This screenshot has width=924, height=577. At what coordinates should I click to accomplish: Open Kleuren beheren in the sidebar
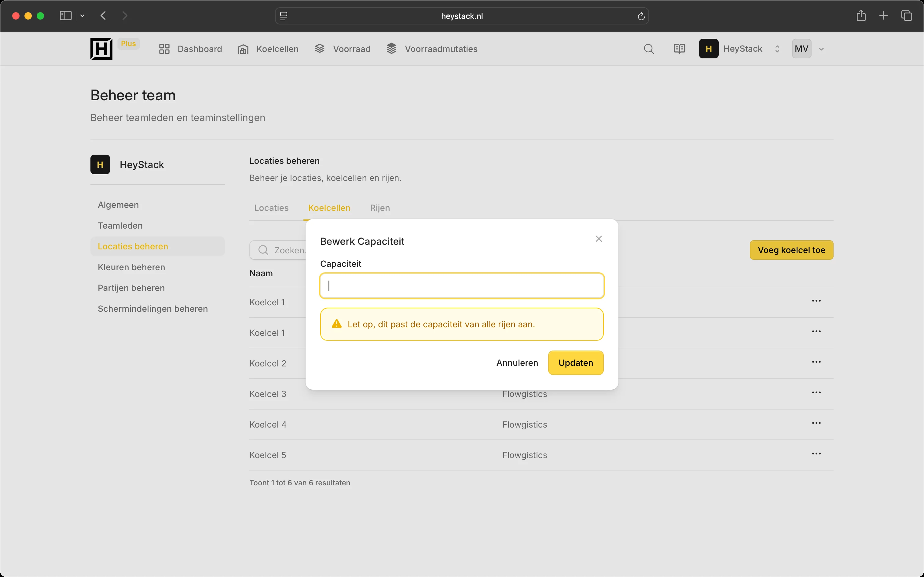(131, 267)
